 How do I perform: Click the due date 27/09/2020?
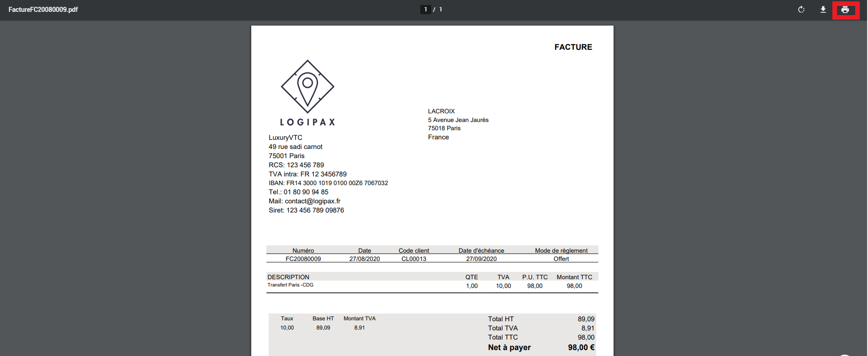tap(481, 259)
